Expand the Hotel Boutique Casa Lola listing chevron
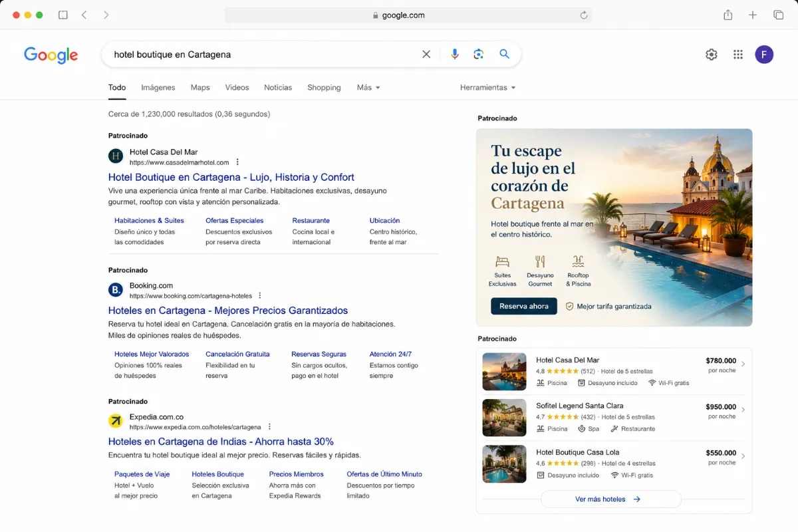Image resolution: width=798 pixels, height=532 pixels. [x=743, y=456]
